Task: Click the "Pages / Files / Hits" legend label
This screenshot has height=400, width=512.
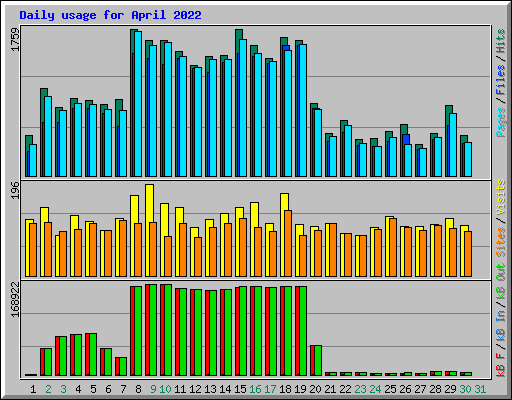Action: [501, 83]
